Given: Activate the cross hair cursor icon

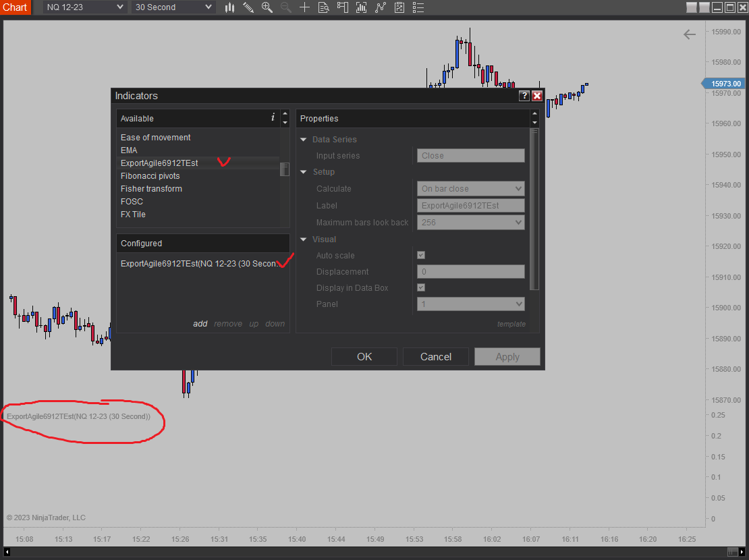Looking at the screenshot, I should click(x=304, y=7).
